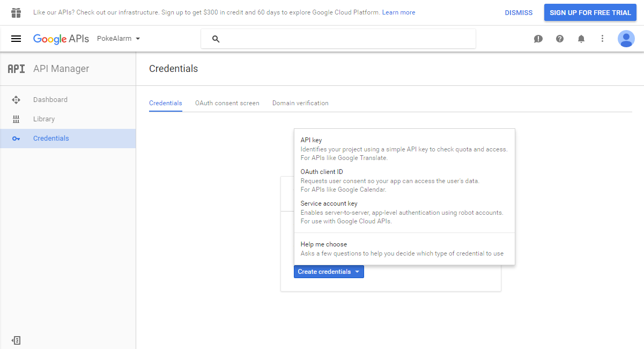Click the Create credentials dropdown button
The image size is (644, 349).
pos(329,272)
